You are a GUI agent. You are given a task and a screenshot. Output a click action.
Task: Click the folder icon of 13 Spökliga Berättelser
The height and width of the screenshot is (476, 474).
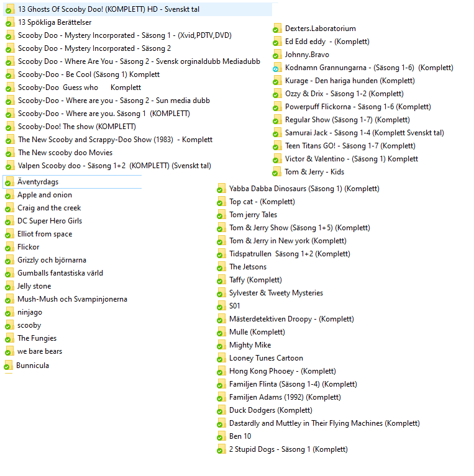10,22
